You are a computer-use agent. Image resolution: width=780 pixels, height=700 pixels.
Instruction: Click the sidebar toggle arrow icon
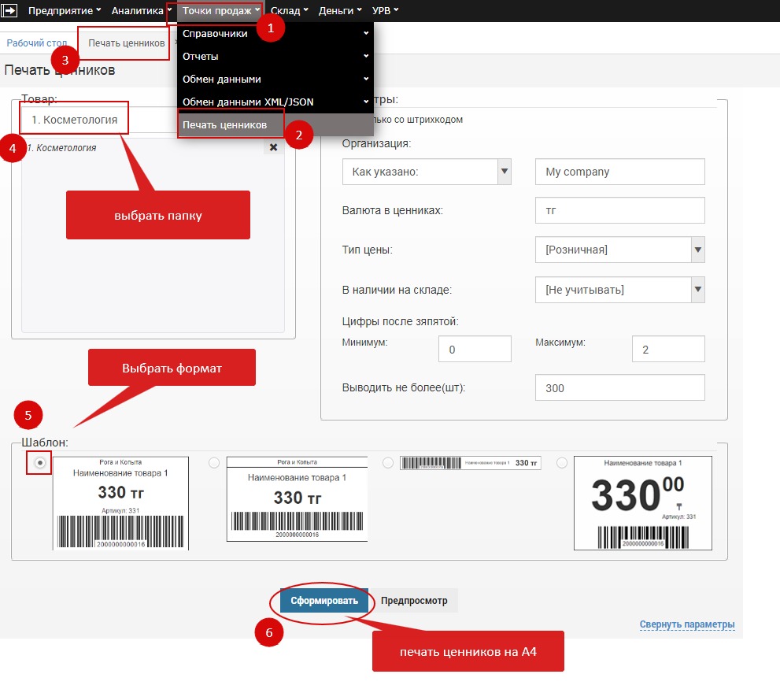pyautogui.click(x=10, y=11)
